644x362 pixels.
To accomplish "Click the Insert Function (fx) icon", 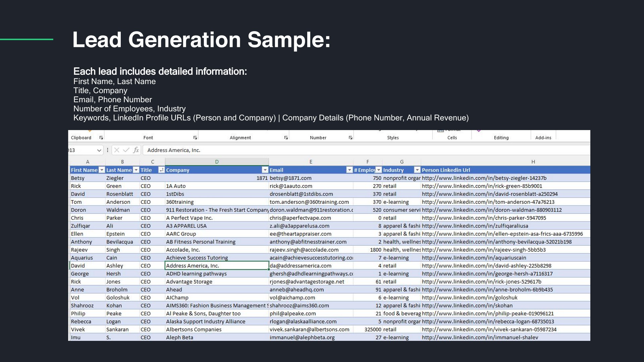I will click(x=137, y=150).
